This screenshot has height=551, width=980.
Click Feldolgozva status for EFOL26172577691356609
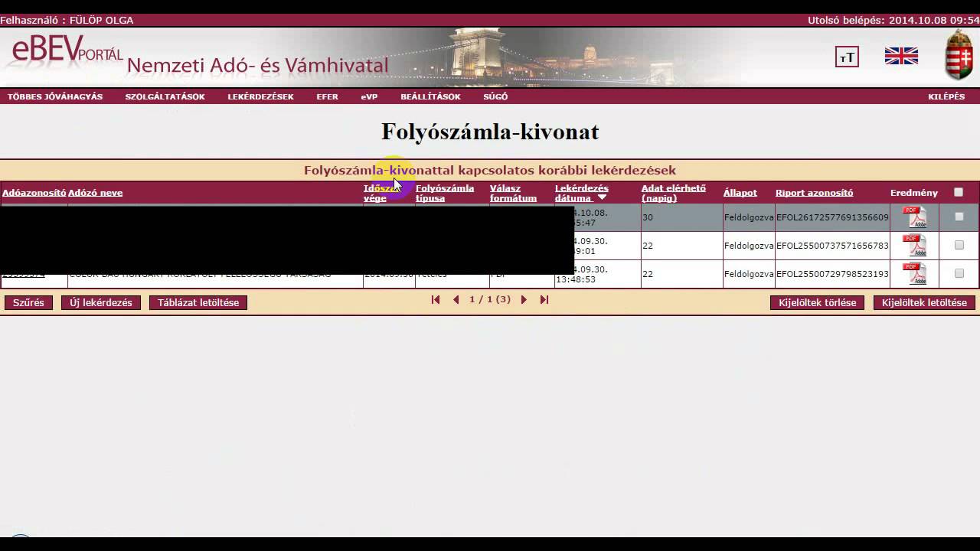pyautogui.click(x=749, y=218)
